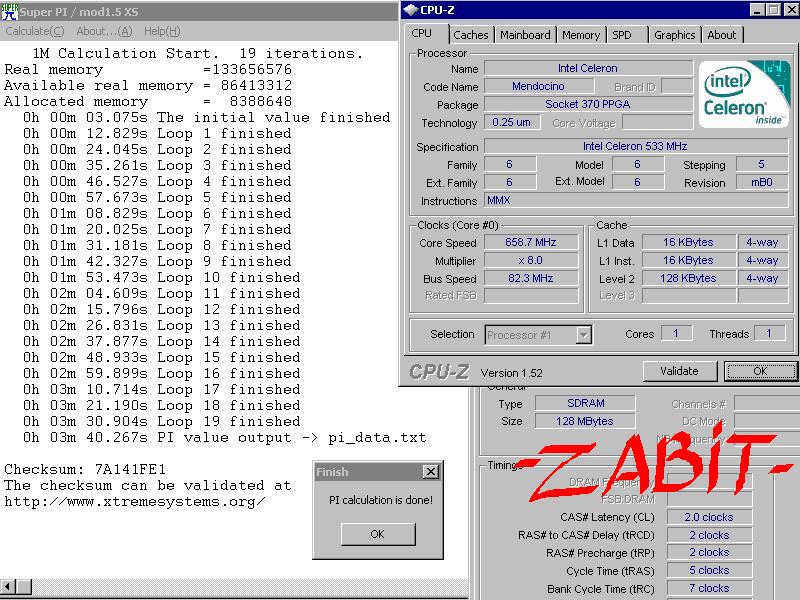This screenshot has height=600, width=800.
Task: Click the Intel Celeron name field
Action: 588,68
